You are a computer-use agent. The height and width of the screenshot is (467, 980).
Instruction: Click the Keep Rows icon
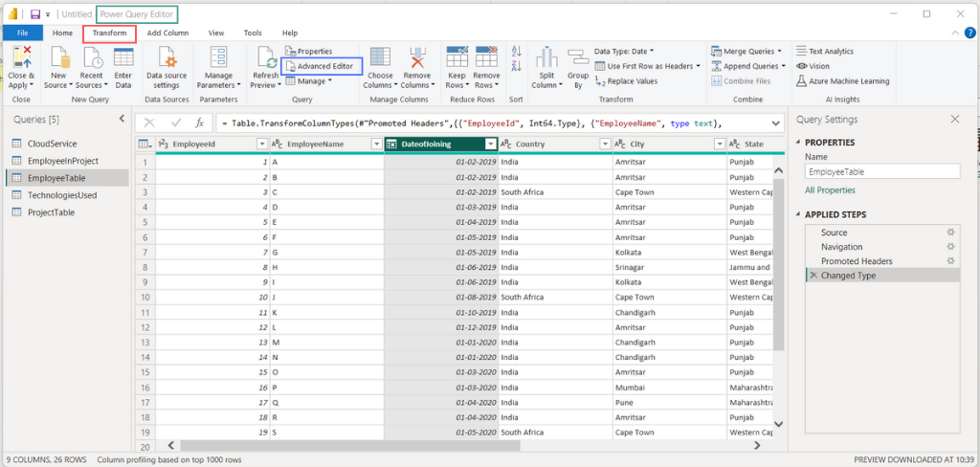457,57
